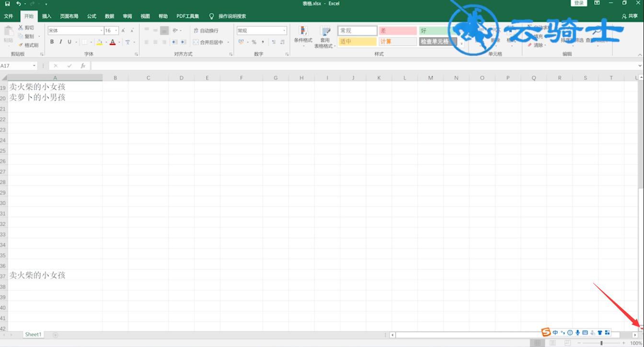Image resolution: width=644 pixels, height=347 pixels.
Task: Click the 登录 (Sign in) button
Action: point(579,3)
